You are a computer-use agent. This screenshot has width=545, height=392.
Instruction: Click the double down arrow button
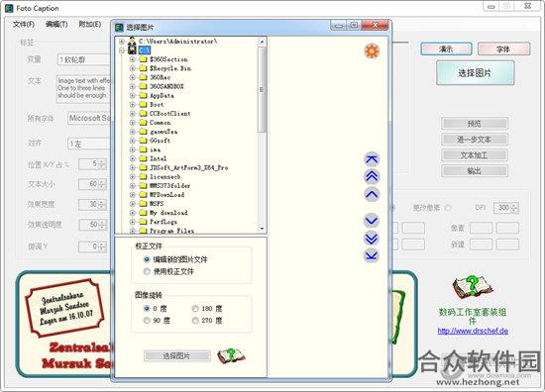(372, 238)
